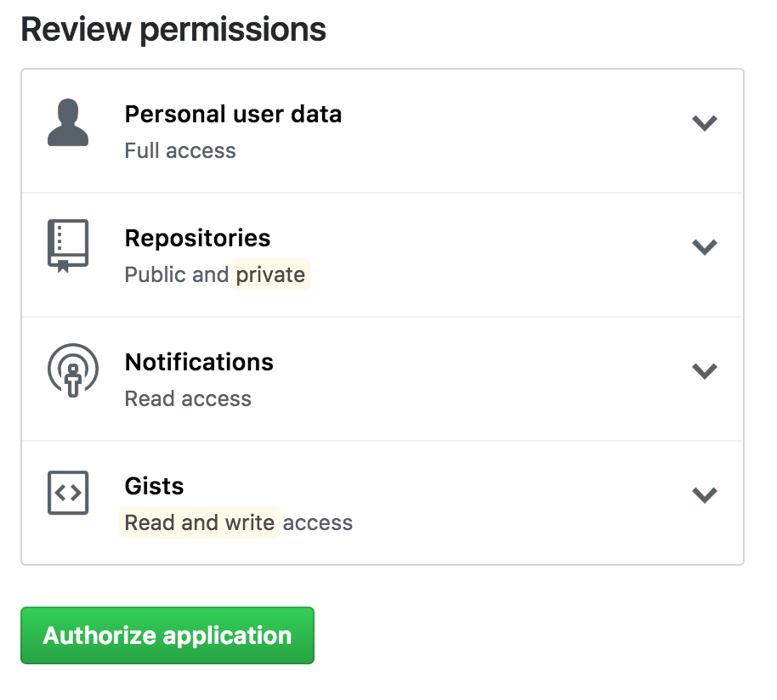This screenshot has height=700, width=777.
Task: Click the Personal user data person icon
Action: coord(68,122)
